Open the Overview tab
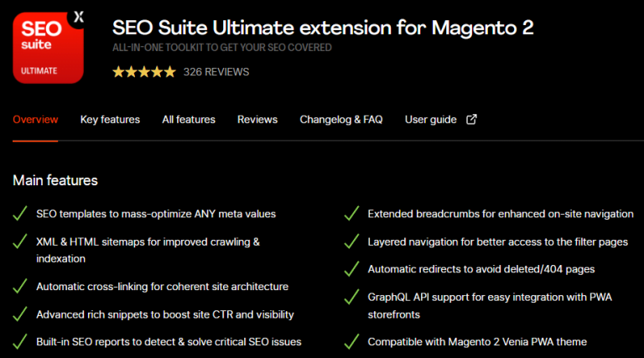This screenshot has width=644, height=358. click(35, 119)
